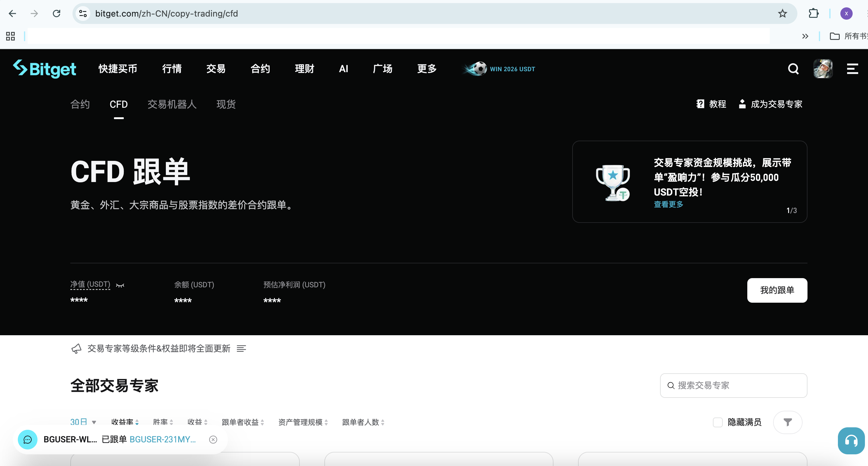Click the 我的跟单 button
This screenshot has width=868, height=466.
click(777, 290)
